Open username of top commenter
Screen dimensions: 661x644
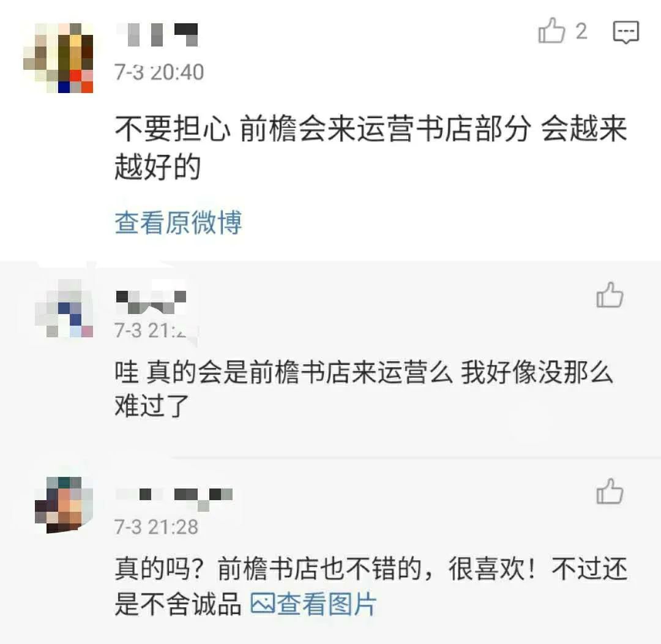point(157,34)
